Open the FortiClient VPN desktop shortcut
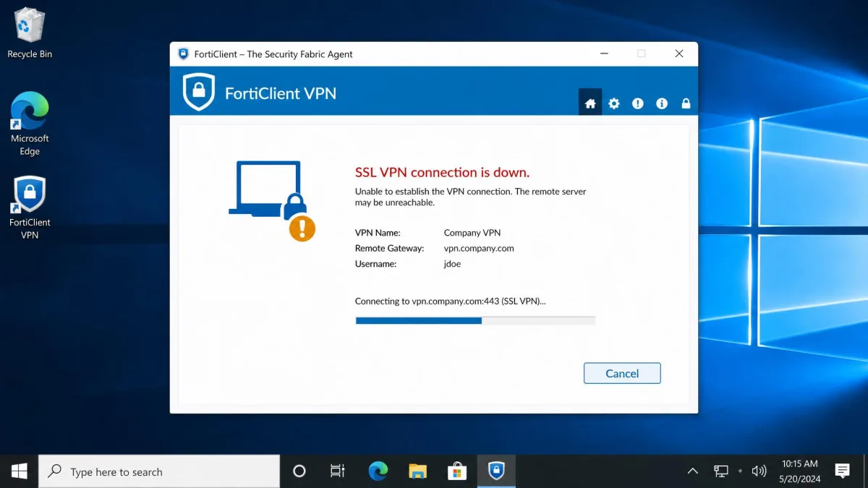 coord(30,207)
